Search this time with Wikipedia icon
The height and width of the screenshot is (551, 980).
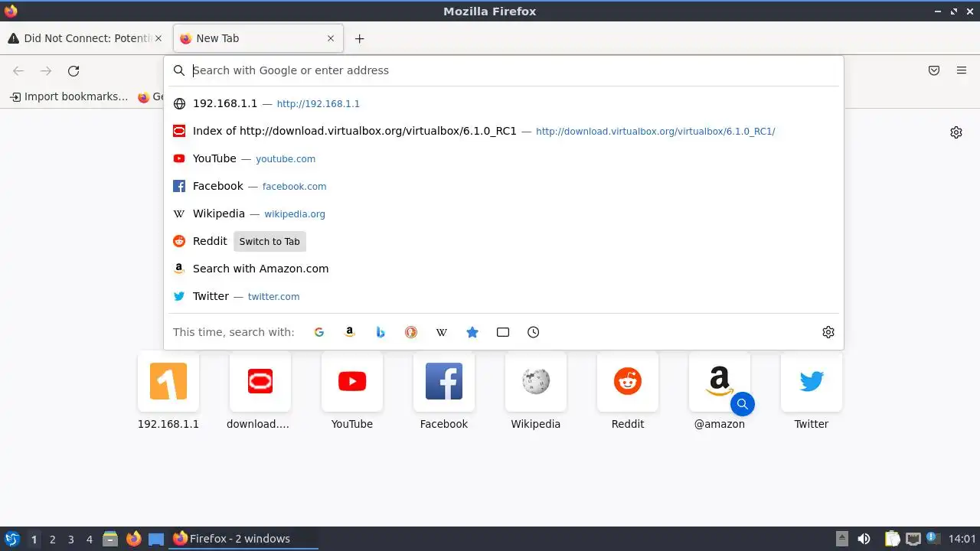(x=442, y=332)
